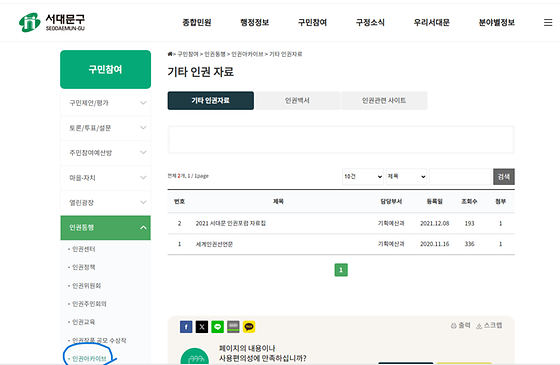Image resolution: width=560 pixels, height=365 pixels.
Task: Expand the 토론/투표/설문 sidebar section
Action: tap(105, 128)
